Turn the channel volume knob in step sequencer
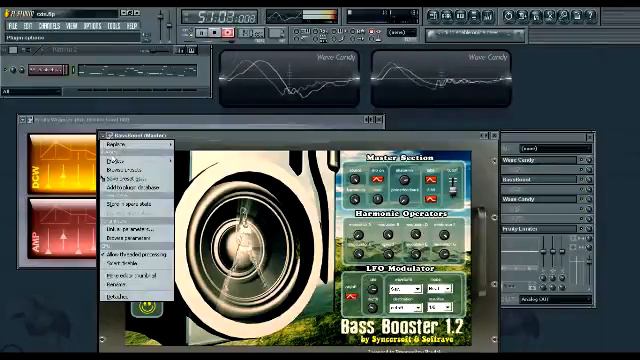This screenshot has width=640, height=360. (x=22, y=70)
